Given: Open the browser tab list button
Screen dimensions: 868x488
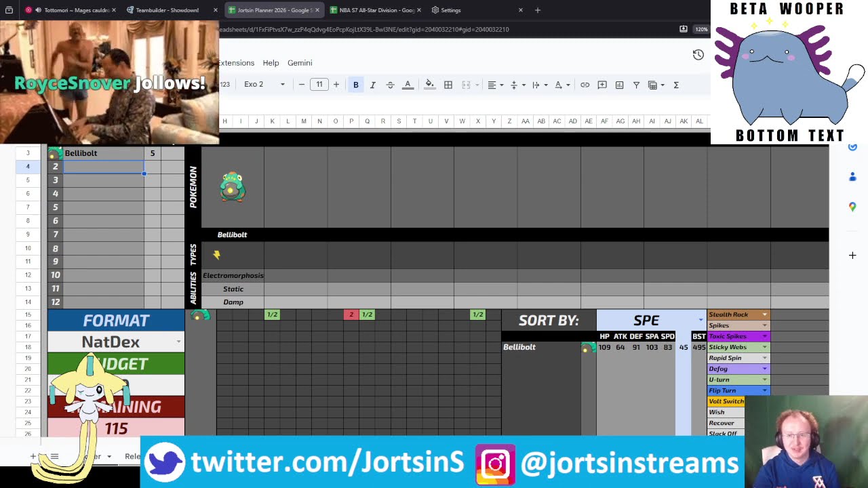Looking at the screenshot, I should click(9, 10).
